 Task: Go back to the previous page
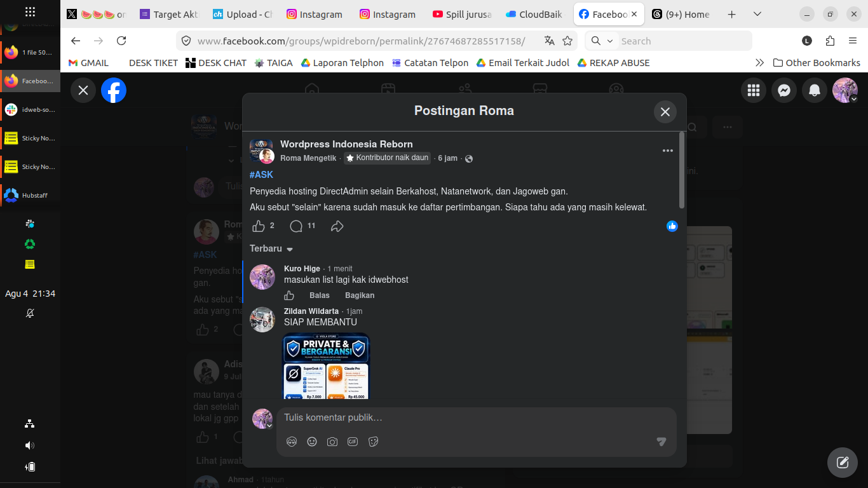point(76,41)
